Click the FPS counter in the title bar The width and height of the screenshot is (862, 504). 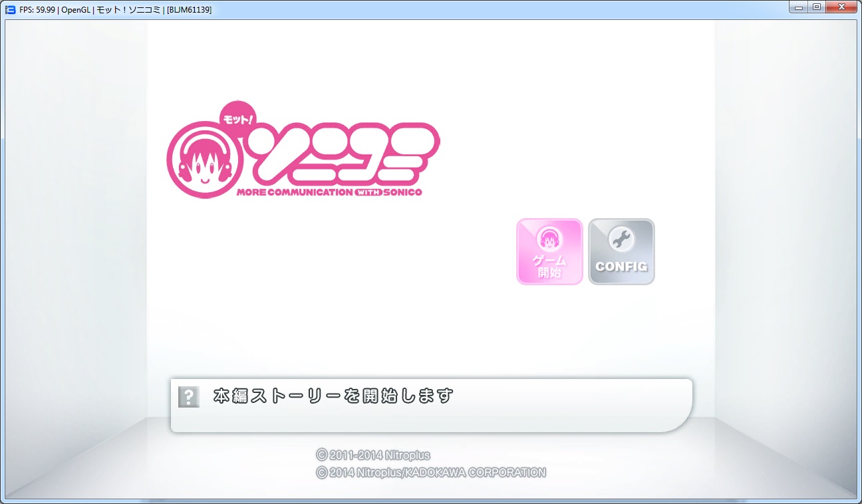tap(37, 10)
